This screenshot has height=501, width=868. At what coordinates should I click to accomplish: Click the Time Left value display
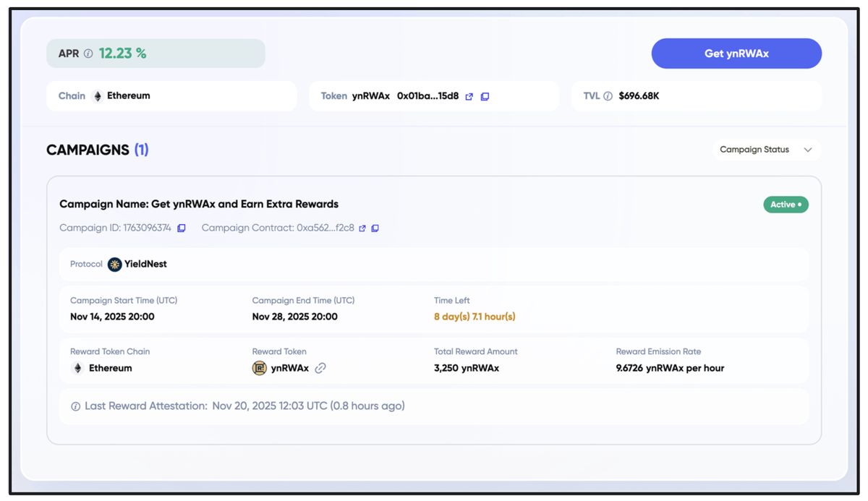475,316
